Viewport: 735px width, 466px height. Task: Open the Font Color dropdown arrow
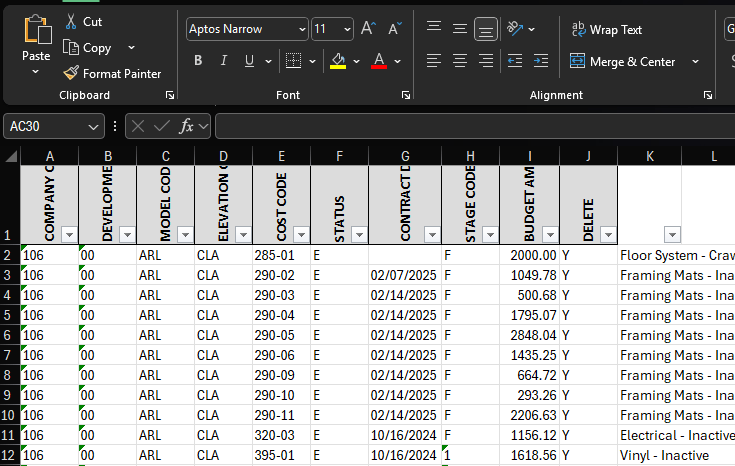pos(398,61)
